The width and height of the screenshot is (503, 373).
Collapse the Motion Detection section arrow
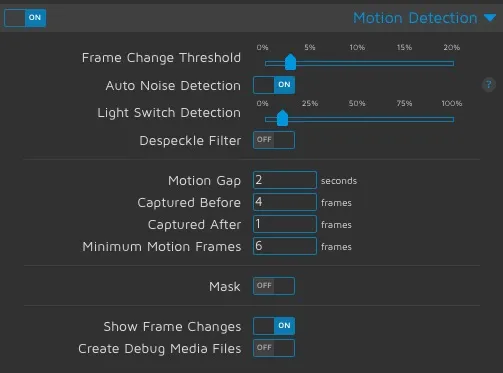[490, 18]
